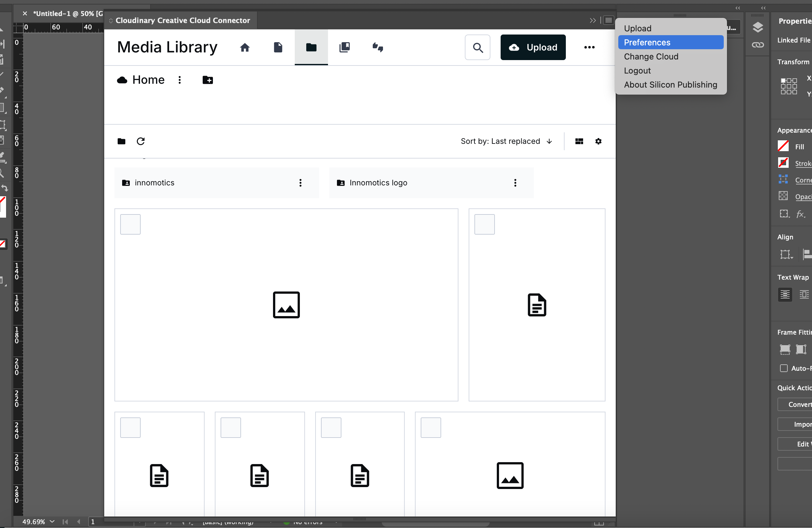Click the black Upload button
Viewport: 812px width, 528px height.
click(533, 47)
